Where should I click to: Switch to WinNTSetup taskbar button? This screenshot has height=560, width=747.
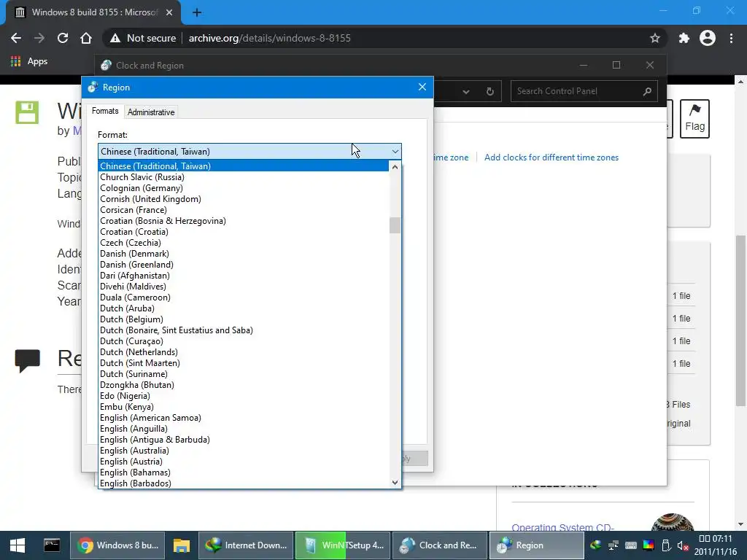pos(343,545)
